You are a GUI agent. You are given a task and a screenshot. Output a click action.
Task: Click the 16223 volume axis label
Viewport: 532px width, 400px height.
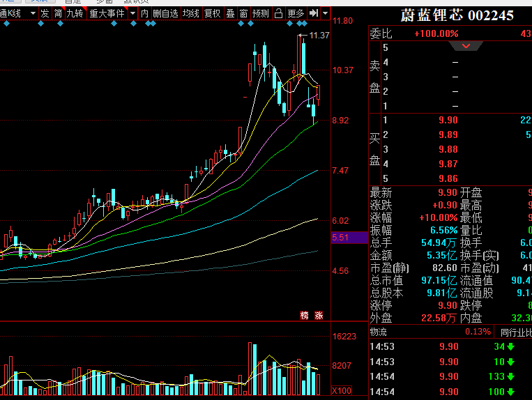tap(344, 337)
